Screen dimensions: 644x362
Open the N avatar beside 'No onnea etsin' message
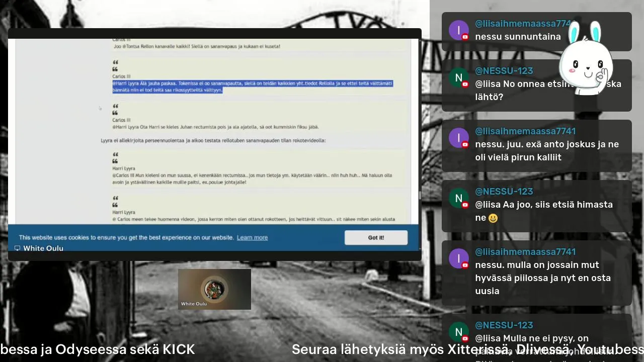tap(459, 77)
